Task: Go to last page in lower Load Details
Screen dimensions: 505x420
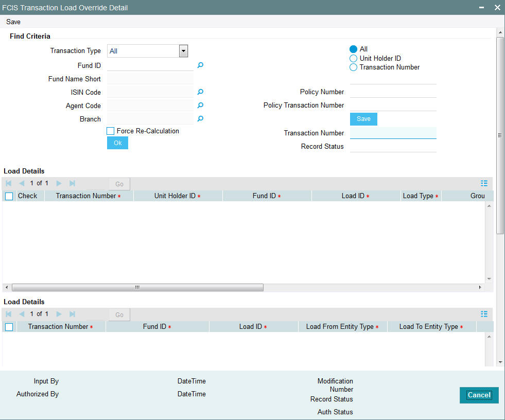Action: coord(72,314)
